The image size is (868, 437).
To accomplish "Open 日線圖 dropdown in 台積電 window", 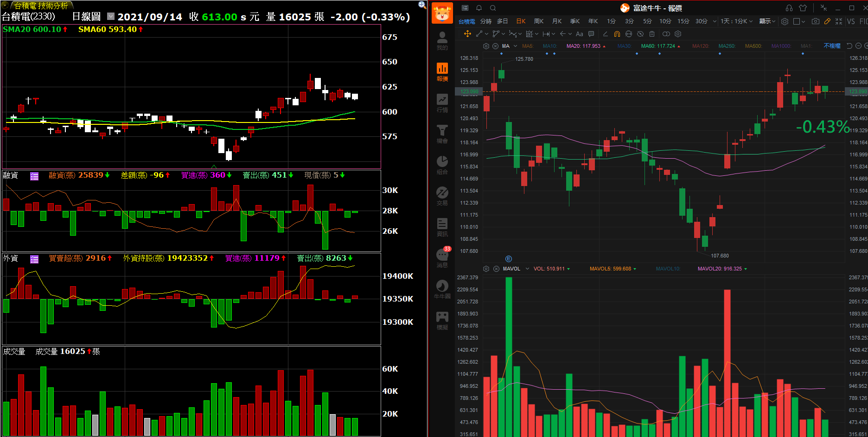I will coord(110,16).
